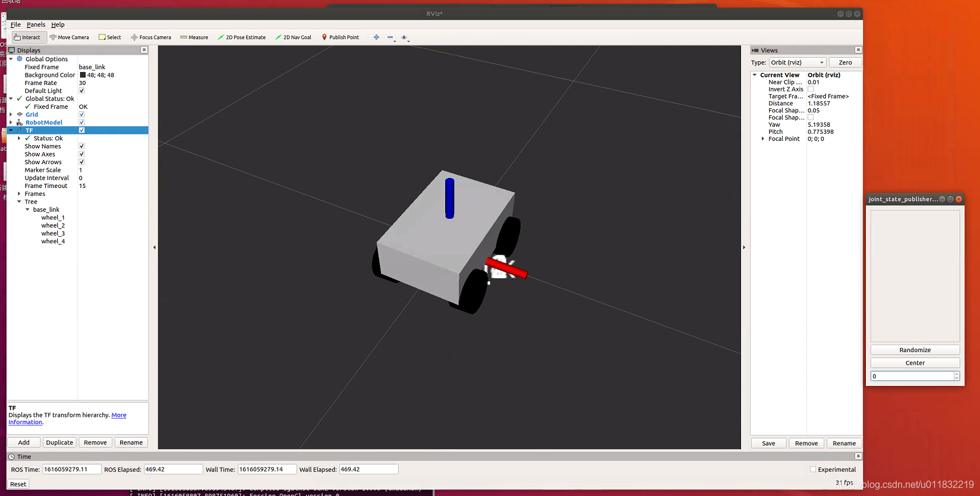Disable the TF display checkbox
980x496 pixels.
[x=82, y=130]
